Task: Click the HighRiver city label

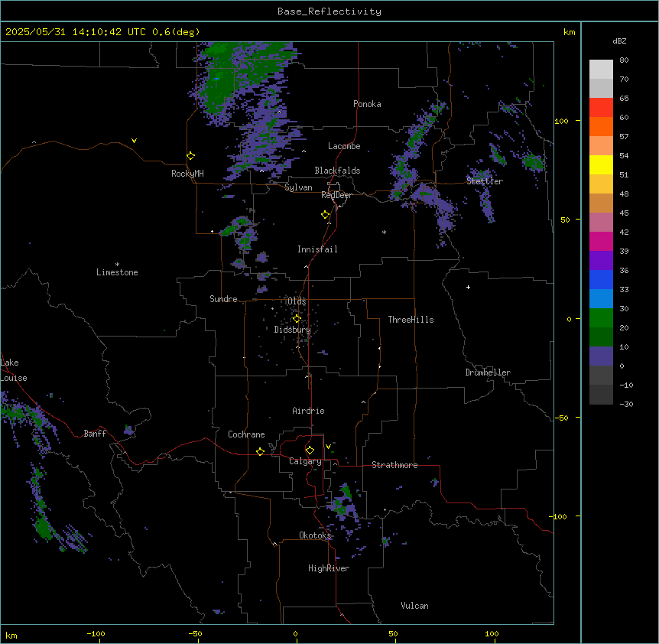Action: click(x=329, y=568)
